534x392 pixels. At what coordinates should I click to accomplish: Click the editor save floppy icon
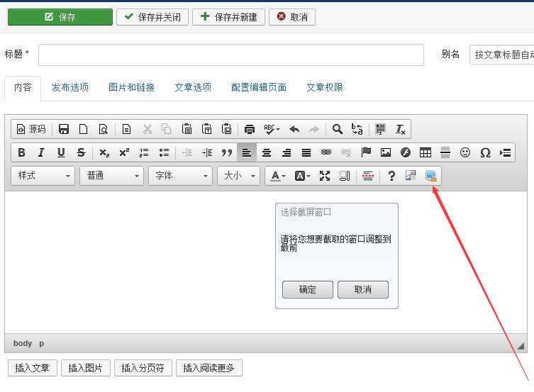click(x=64, y=129)
